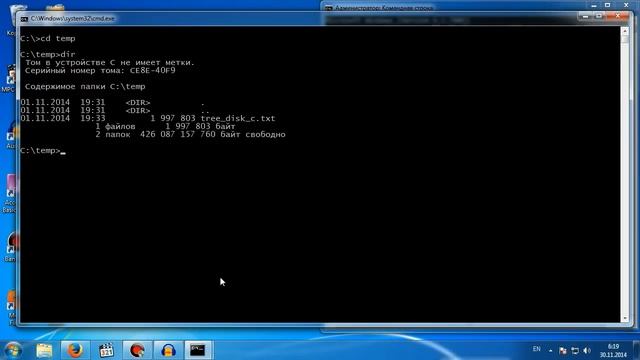This screenshot has height=360, width=640.
Task: Minimize the front cmd.exe window
Action: point(586,16)
